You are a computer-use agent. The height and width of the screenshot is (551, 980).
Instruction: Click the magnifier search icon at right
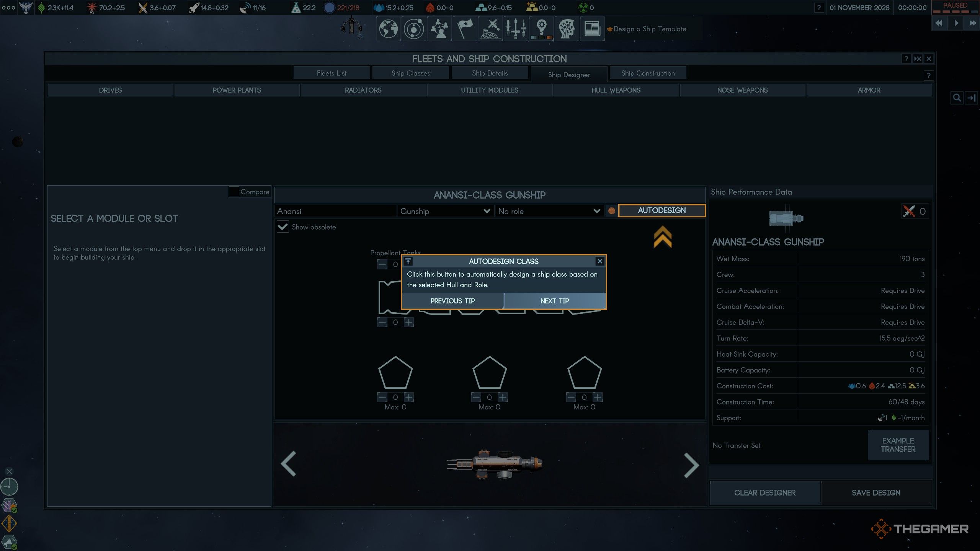(x=957, y=98)
